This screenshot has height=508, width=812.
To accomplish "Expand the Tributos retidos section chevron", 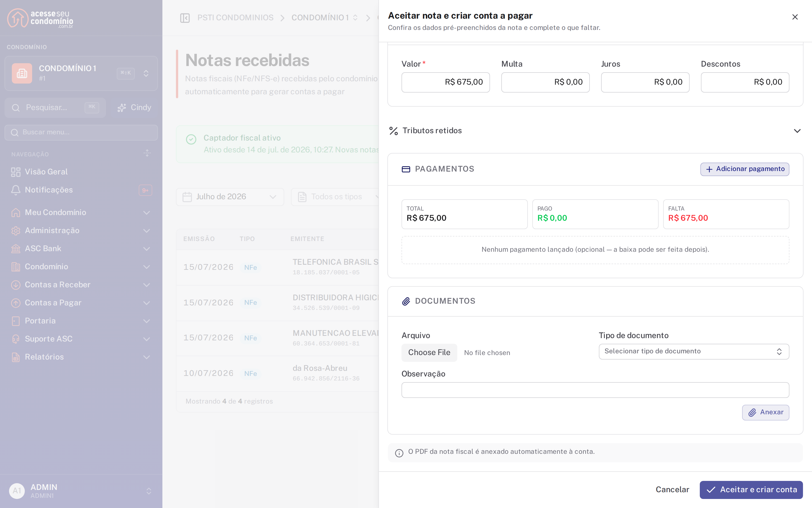I will [x=797, y=131].
